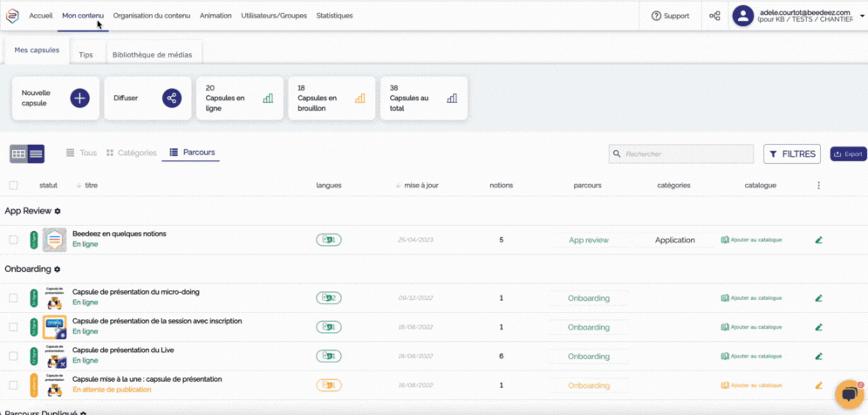868x415 pixels.
Task: Click the plus icon for Nouvelle capsule
Action: [79, 98]
